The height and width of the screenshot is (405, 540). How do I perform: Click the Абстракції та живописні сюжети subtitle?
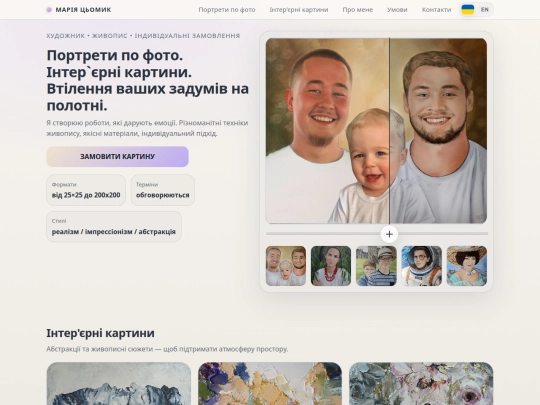click(x=167, y=349)
